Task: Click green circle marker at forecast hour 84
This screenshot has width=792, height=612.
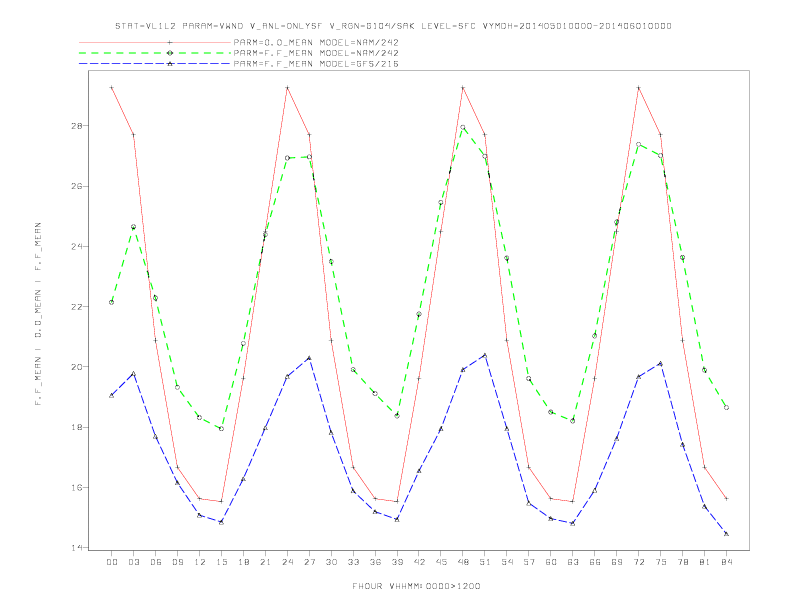Action: 727,407
